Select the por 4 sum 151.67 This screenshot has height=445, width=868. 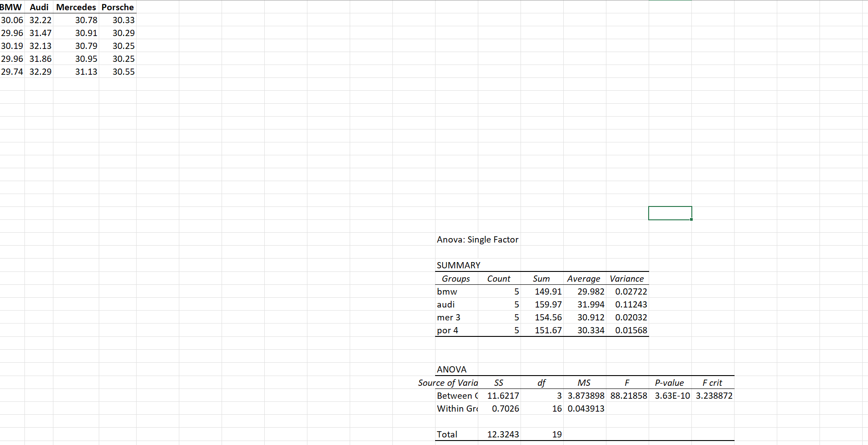pyautogui.click(x=542, y=330)
